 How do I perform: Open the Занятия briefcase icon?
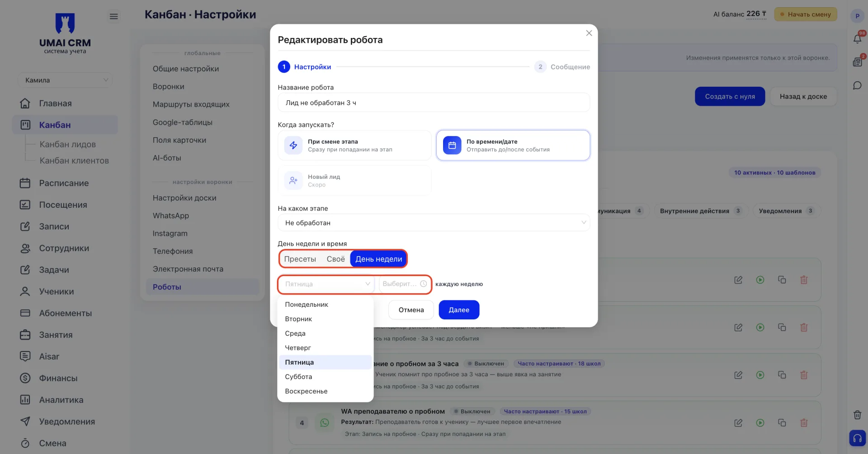click(x=25, y=335)
